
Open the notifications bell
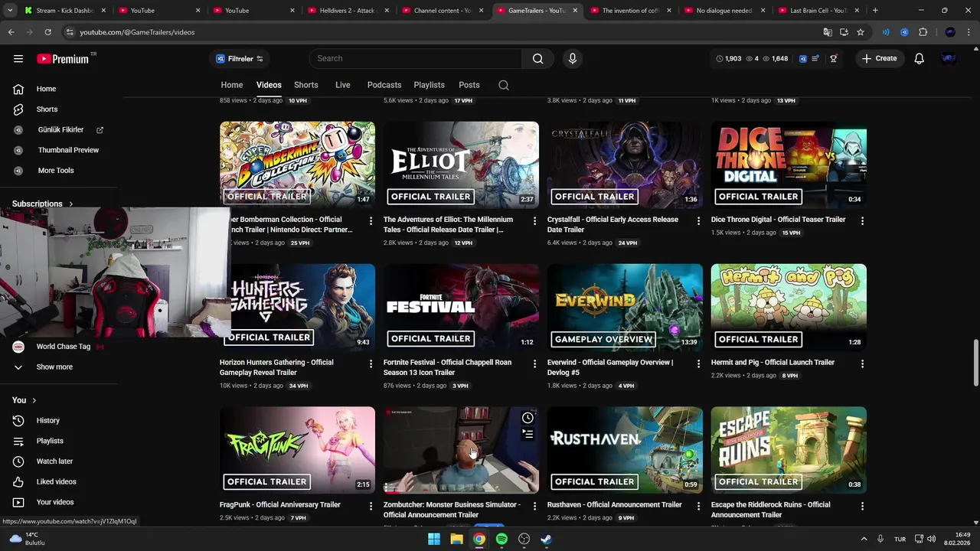tap(919, 58)
